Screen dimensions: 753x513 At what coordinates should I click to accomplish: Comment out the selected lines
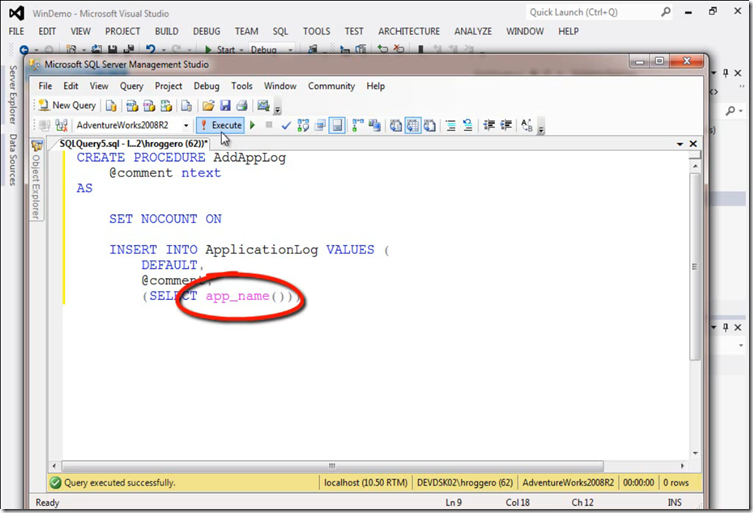(x=450, y=126)
